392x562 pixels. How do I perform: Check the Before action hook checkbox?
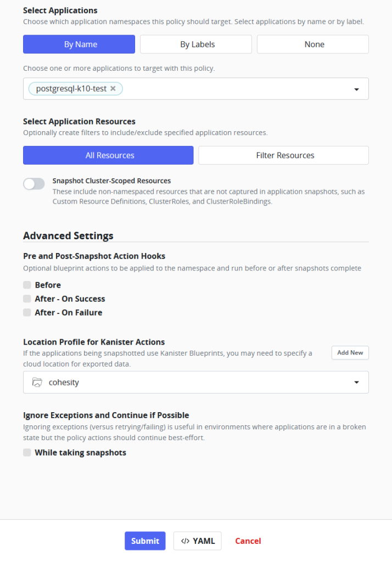tap(27, 285)
